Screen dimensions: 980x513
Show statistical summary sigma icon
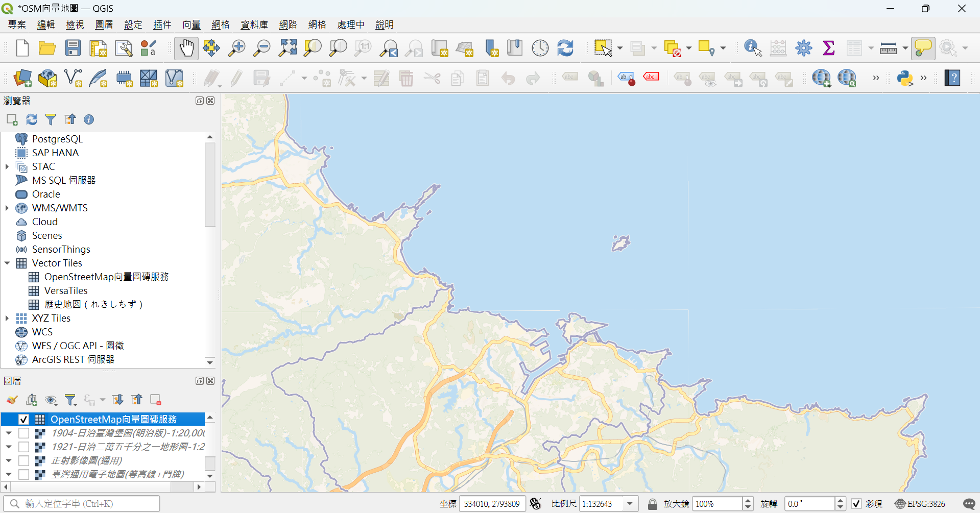[x=829, y=48]
